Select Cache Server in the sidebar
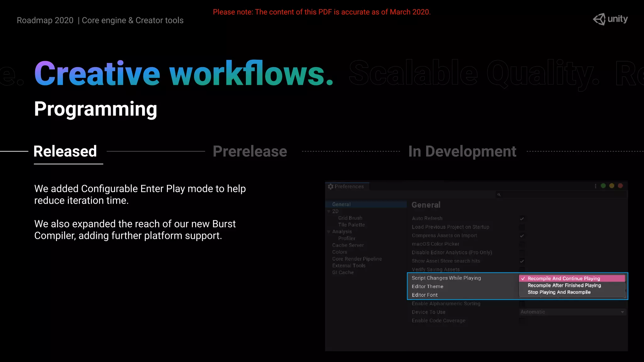Viewport: 644px width, 362px height. [x=348, y=245]
